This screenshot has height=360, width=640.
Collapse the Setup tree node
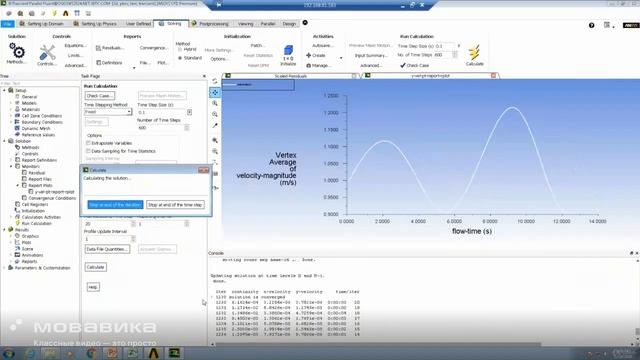coord(4,90)
